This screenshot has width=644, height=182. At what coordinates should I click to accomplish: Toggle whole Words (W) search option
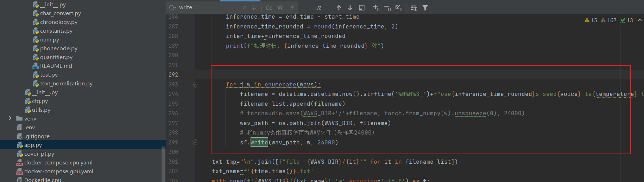coord(280,8)
